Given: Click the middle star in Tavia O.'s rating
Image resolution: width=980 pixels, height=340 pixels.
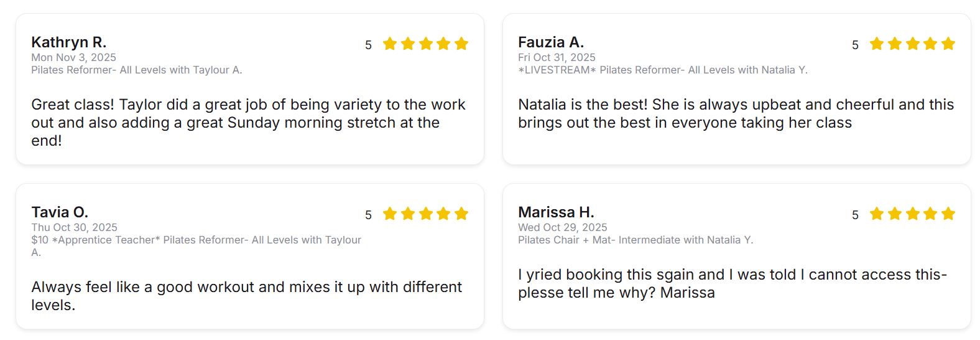Looking at the screenshot, I should [x=426, y=214].
